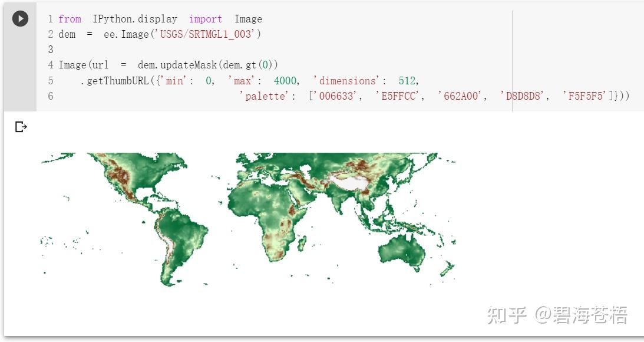Click the cell output toggle arrow icon
The width and height of the screenshot is (644, 342).
[21, 127]
